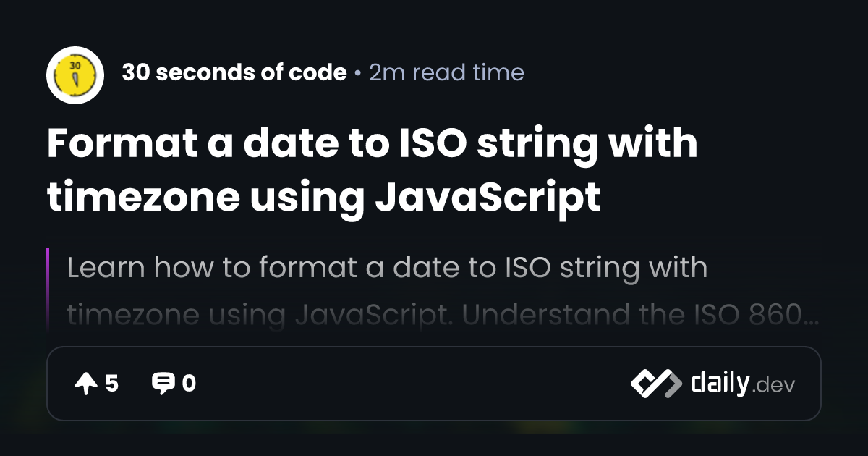Click the daily wordmark text
The height and width of the screenshot is (456, 868).
(720, 383)
